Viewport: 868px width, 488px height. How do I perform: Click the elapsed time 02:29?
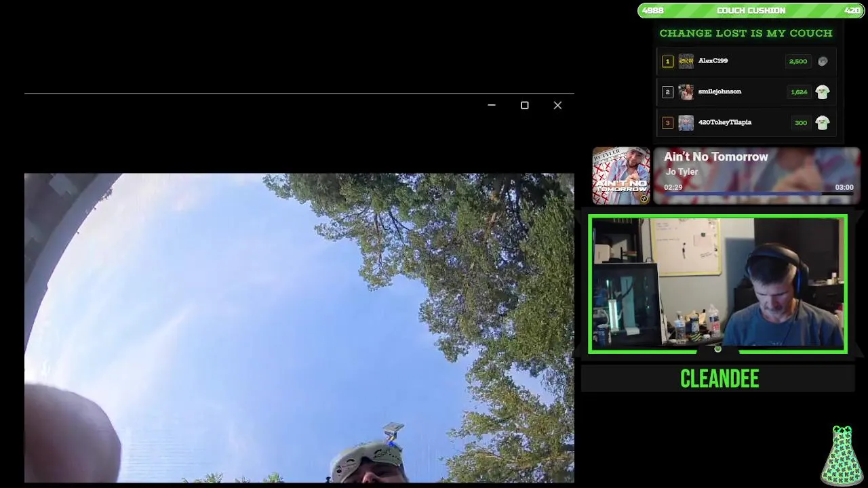(673, 187)
